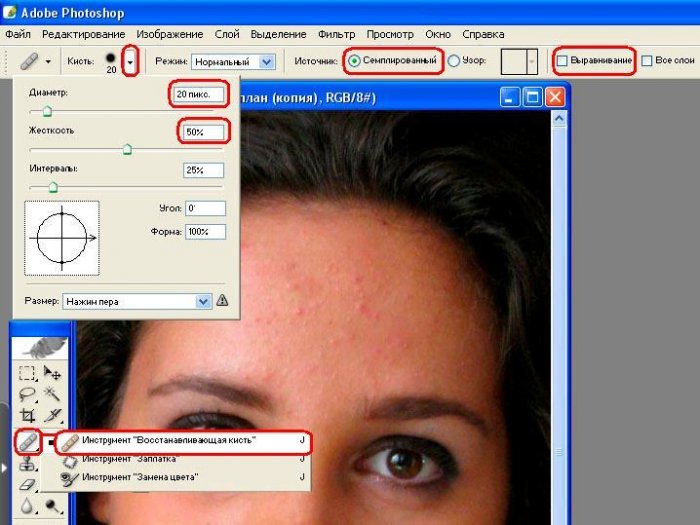Screen dimensions: 700x525
Task: Expand the Размер pen pressure dropdown
Action: click(204, 300)
